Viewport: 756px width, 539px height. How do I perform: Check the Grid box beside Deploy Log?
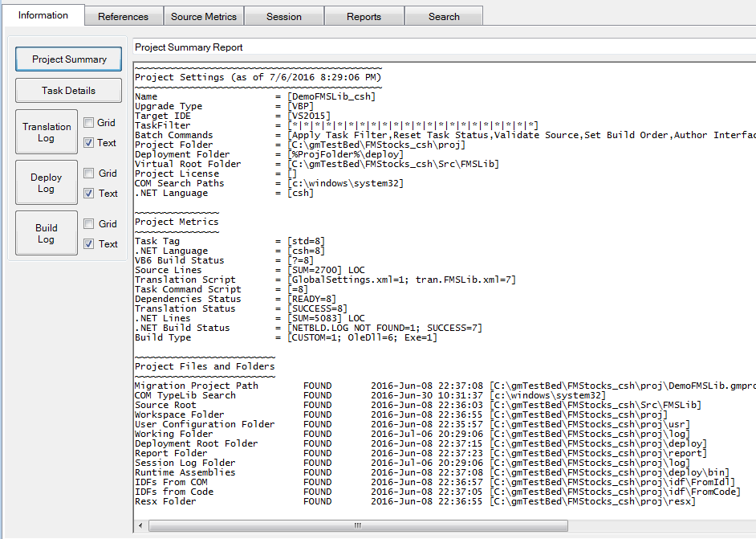[89, 174]
